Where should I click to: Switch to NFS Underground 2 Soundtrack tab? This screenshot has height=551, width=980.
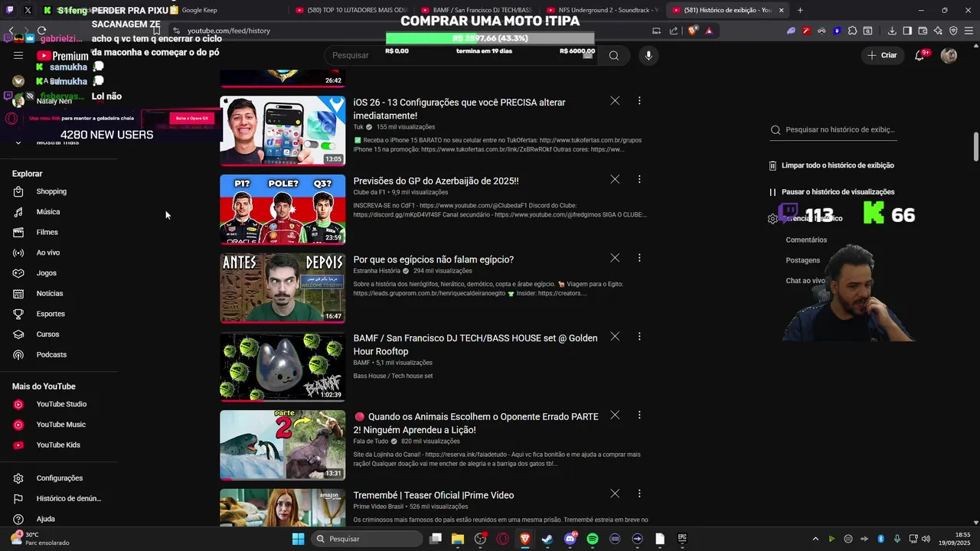pos(605,10)
